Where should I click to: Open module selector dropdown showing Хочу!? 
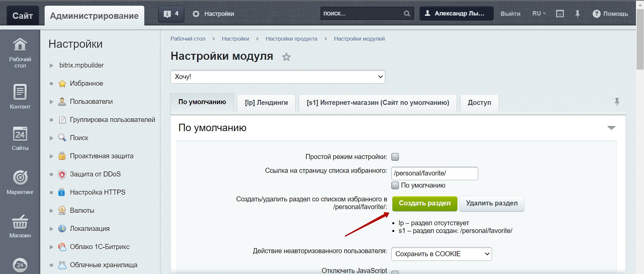tap(278, 77)
